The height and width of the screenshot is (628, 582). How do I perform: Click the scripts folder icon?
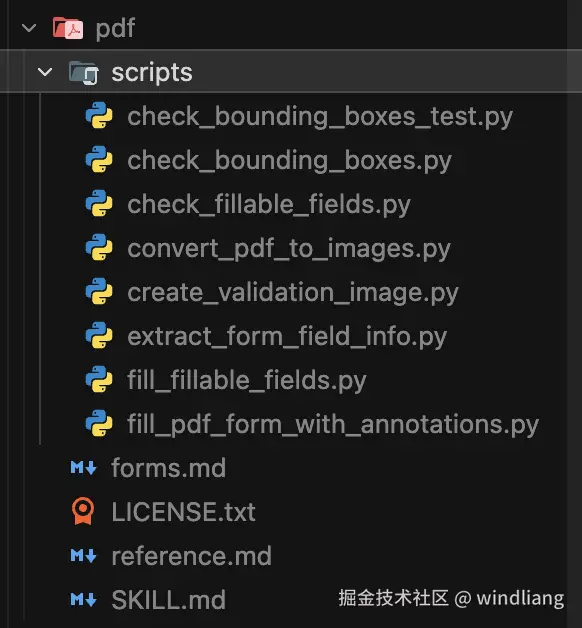(84, 72)
